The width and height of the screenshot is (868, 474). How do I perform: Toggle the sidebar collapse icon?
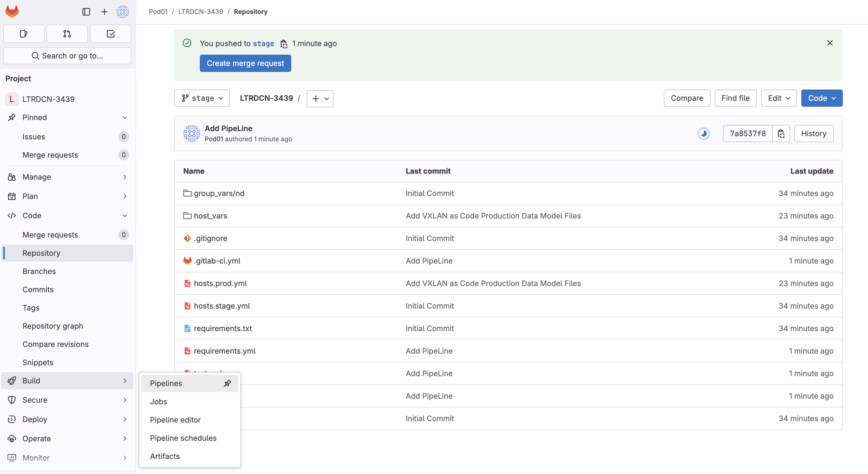point(86,12)
